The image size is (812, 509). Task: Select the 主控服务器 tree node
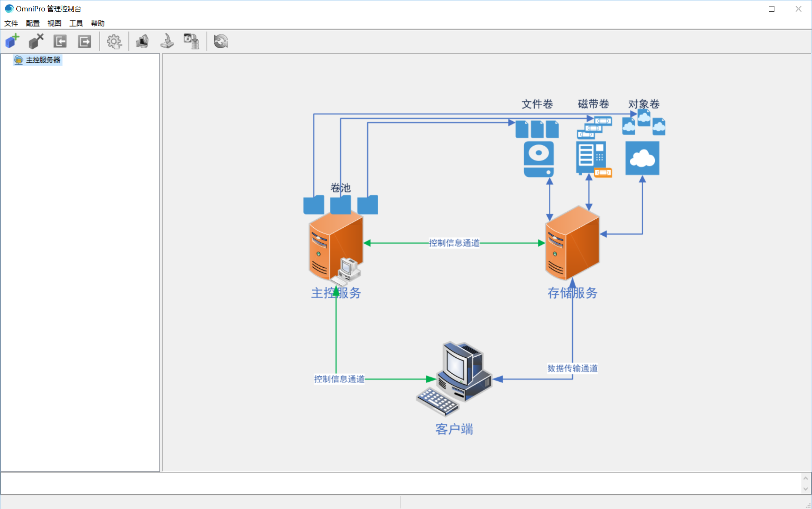(43, 60)
